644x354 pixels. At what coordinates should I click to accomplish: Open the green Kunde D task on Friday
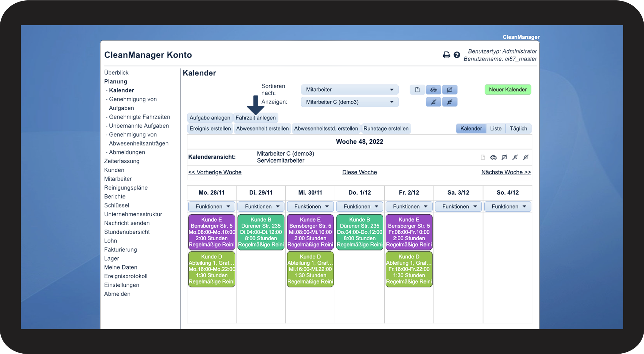[x=409, y=269]
